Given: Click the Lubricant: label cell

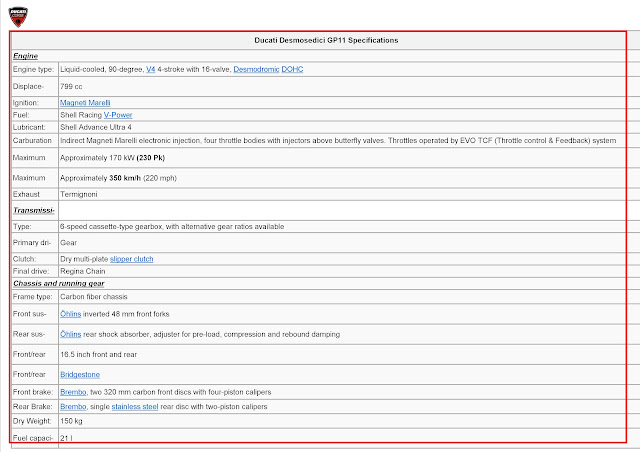Looking at the screenshot, I should tap(35, 127).
